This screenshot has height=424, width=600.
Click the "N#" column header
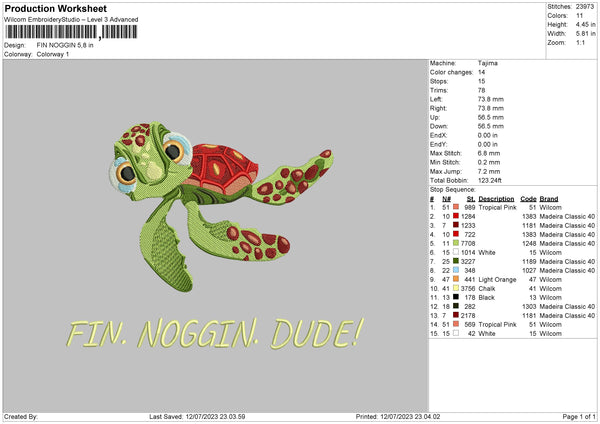(447, 199)
